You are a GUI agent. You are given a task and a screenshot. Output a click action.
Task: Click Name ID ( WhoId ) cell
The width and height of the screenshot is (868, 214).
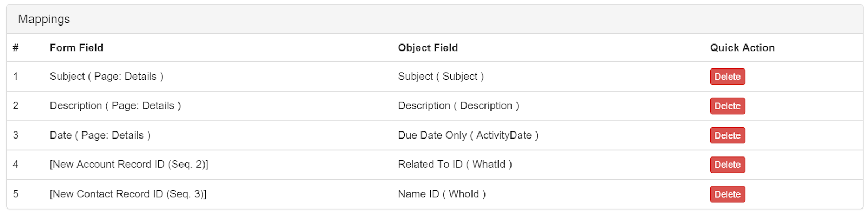(x=442, y=194)
